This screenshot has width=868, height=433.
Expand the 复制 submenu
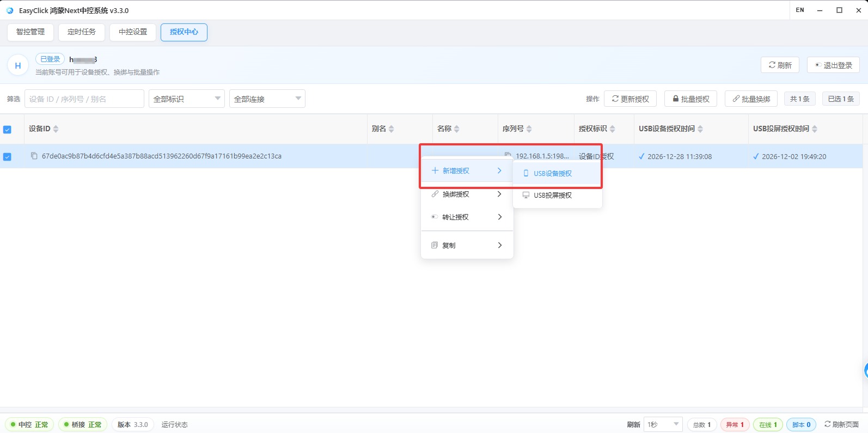(x=467, y=245)
